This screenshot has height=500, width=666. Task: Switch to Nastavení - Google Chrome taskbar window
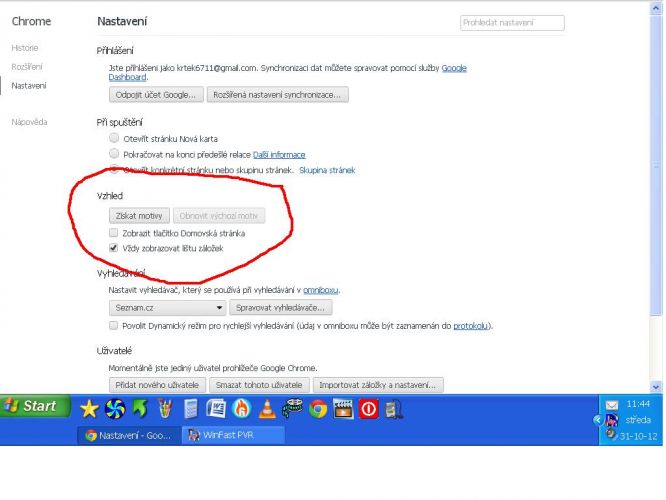point(129,435)
